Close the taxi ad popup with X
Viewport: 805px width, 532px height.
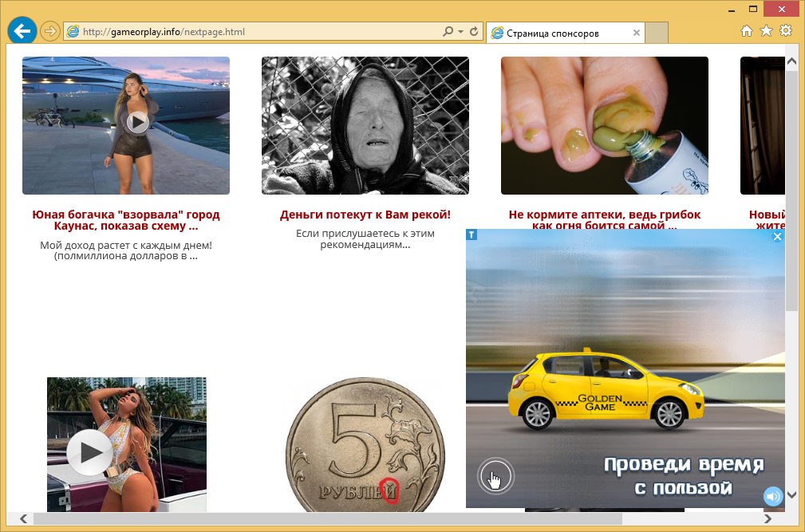(x=777, y=237)
